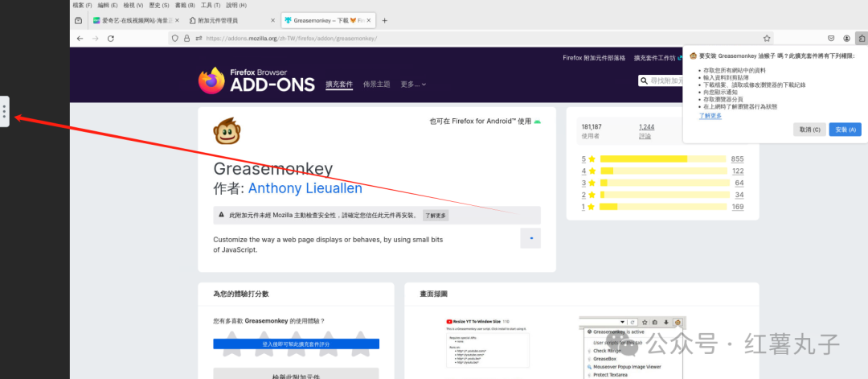Switch to the 附加元件管理員 tab

click(231, 20)
